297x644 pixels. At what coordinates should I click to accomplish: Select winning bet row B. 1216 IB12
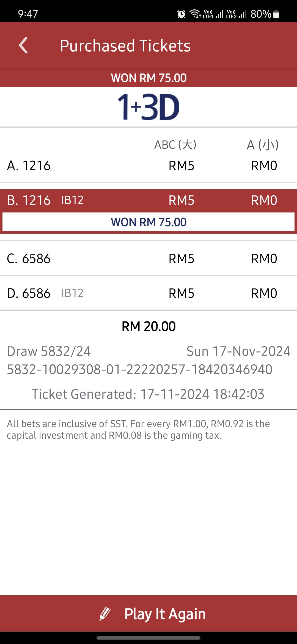coord(148,200)
